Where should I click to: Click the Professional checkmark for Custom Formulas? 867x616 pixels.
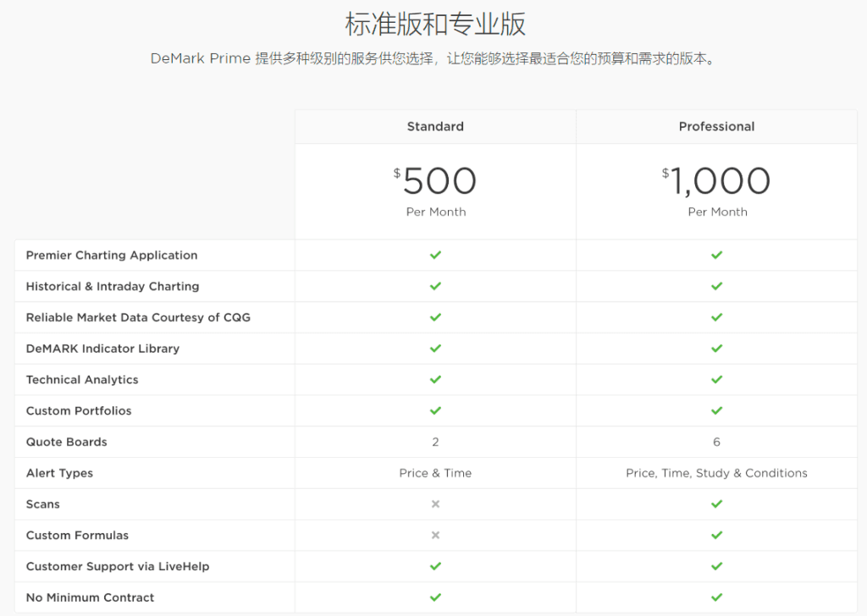tap(716, 535)
